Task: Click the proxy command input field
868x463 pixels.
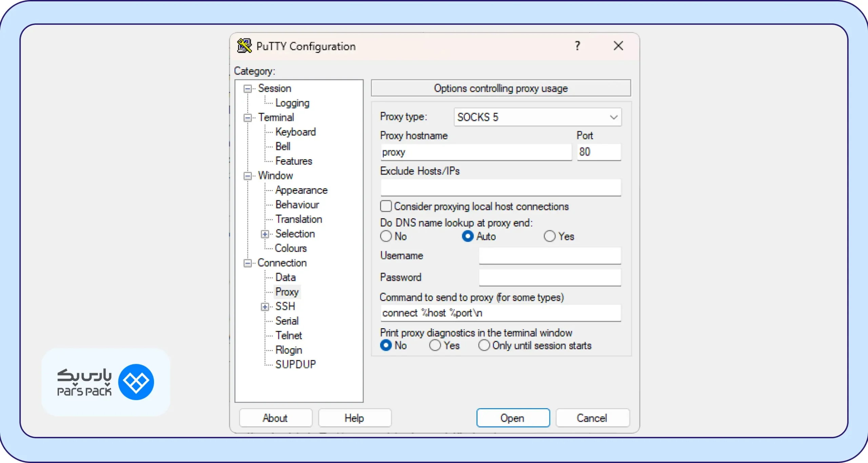Action: (x=501, y=313)
